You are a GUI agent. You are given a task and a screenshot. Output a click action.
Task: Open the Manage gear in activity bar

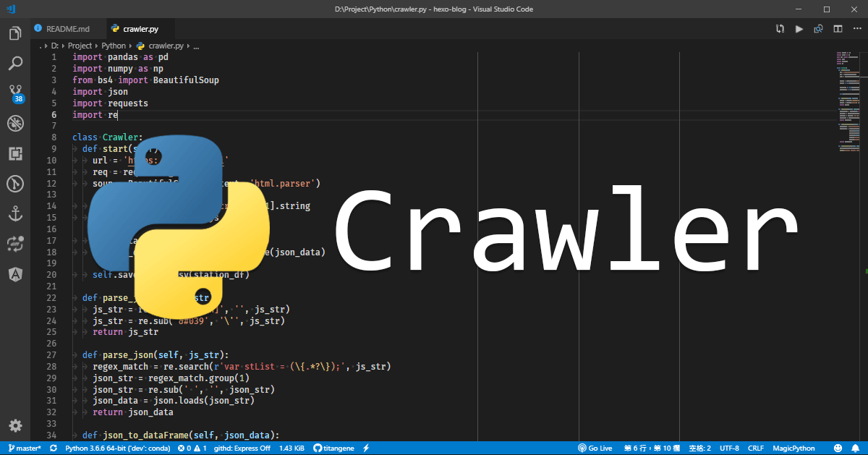click(15, 425)
